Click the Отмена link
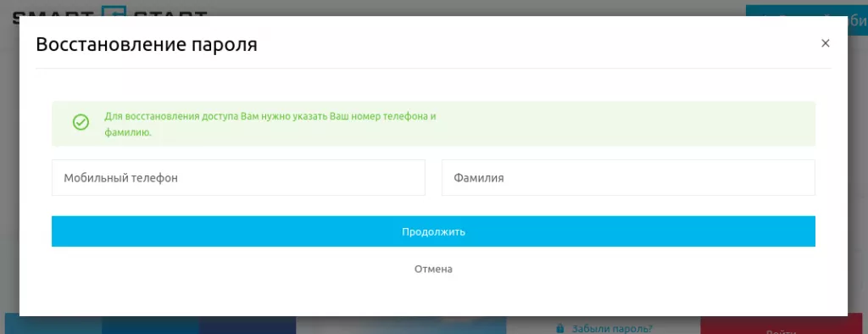Image resolution: width=868 pixels, height=334 pixels. tap(433, 270)
